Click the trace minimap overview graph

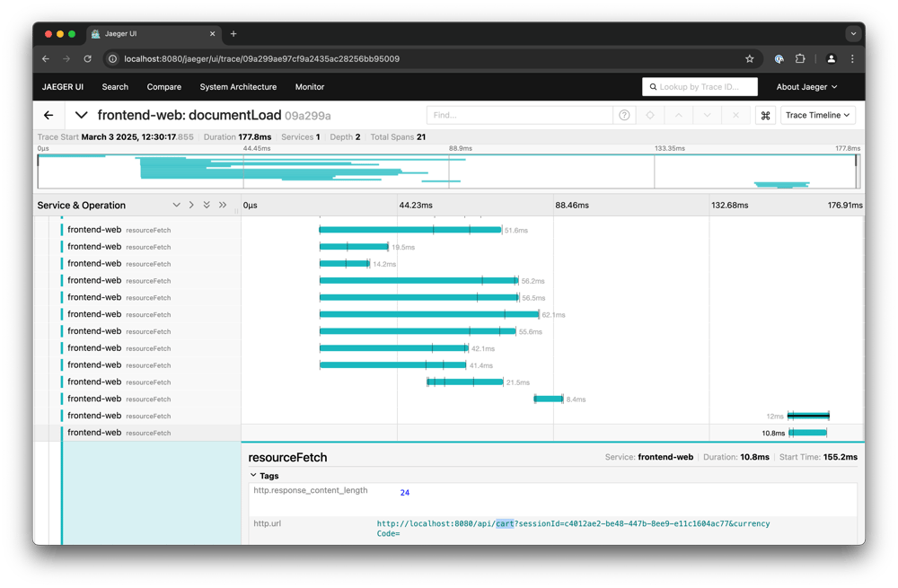coord(449,171)
